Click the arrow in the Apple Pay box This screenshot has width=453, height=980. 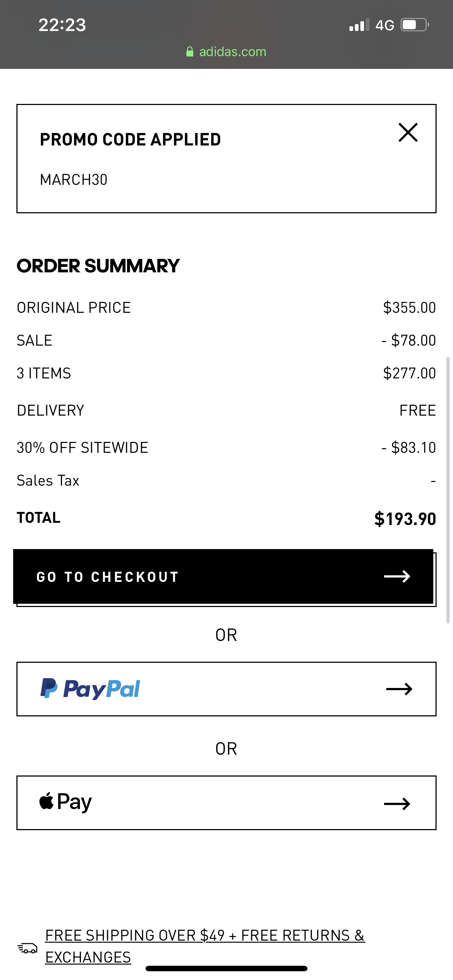tap(397, 803)
